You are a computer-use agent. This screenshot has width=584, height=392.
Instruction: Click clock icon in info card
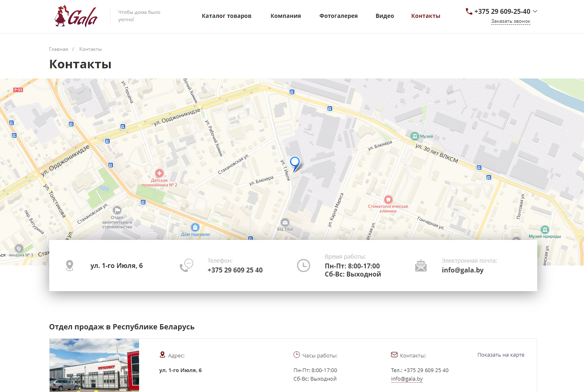tap(303, 266)
